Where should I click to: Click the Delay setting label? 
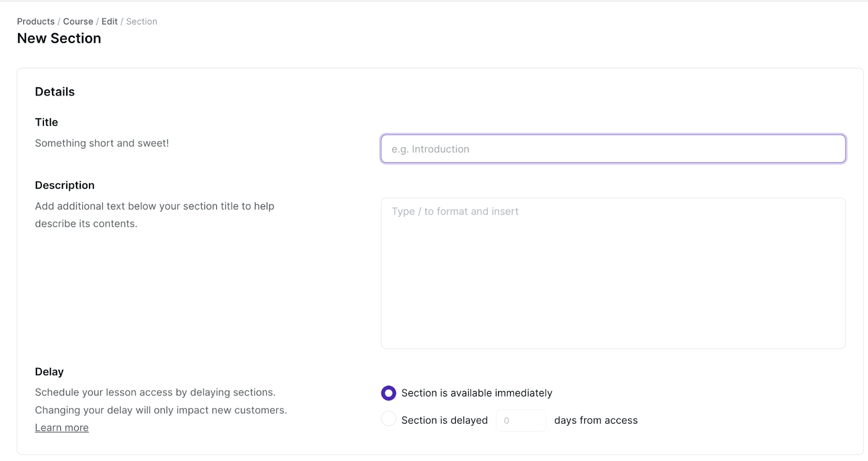click(x=49, y=372)
